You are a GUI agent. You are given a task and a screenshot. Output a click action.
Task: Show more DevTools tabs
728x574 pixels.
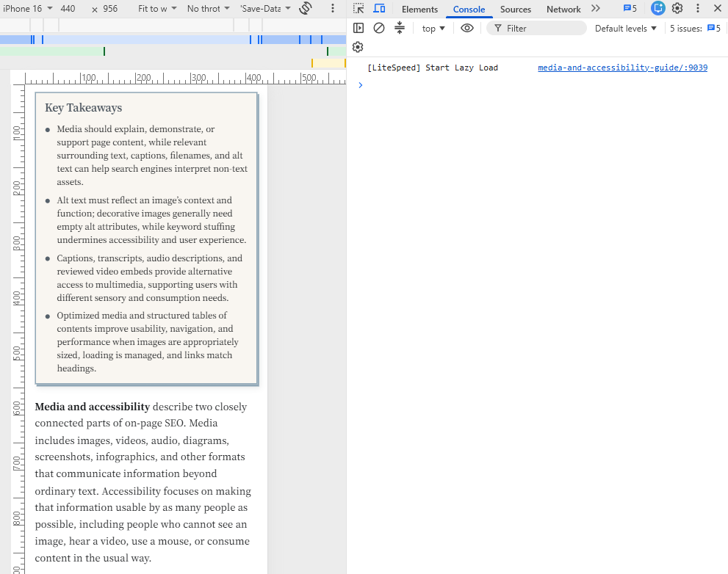tap(596, 8)
